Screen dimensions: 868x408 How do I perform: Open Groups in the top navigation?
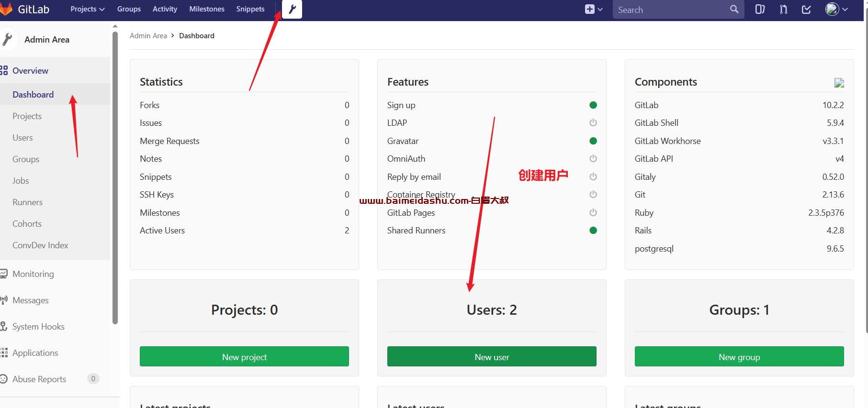[129, 9]
